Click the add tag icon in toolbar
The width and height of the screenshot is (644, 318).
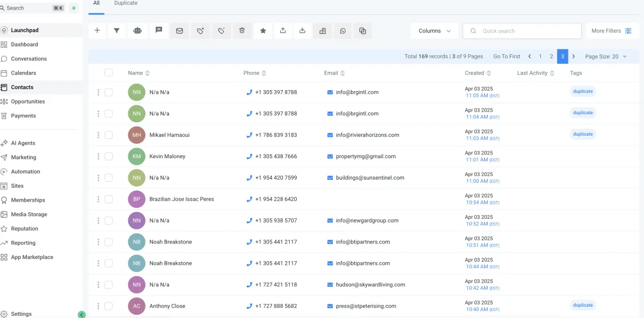point(200,31)
